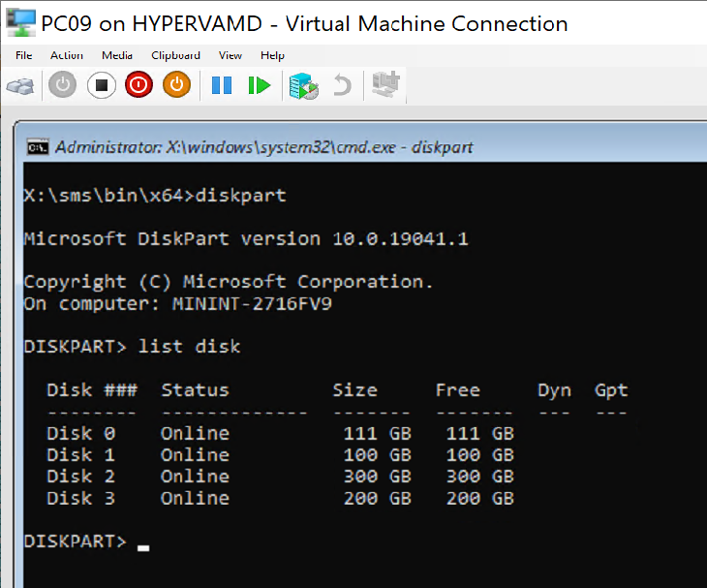Viewport: 707px width, 588px height.
Task: Open the Media menu
Action: coord(117,55)
